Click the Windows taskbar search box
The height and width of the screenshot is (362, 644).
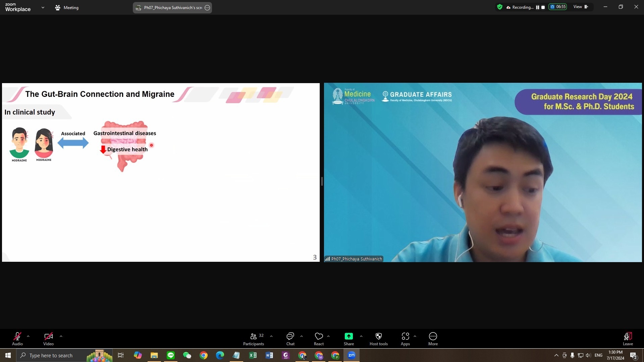[x=50, y=355]
